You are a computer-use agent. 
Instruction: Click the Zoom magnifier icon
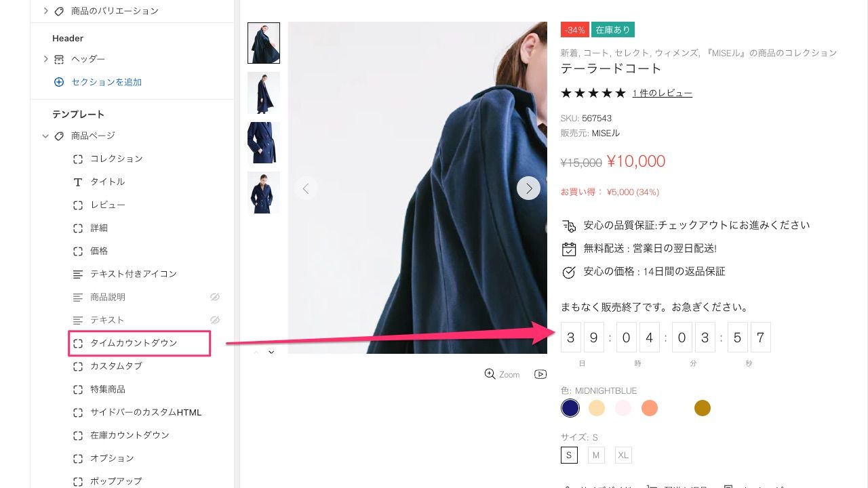click(490, 373)
